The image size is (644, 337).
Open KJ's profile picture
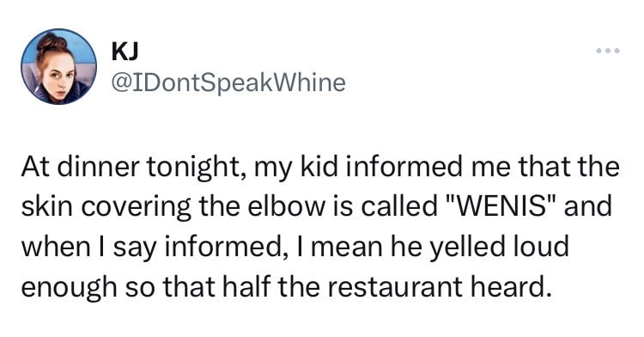tap(58, 66)
